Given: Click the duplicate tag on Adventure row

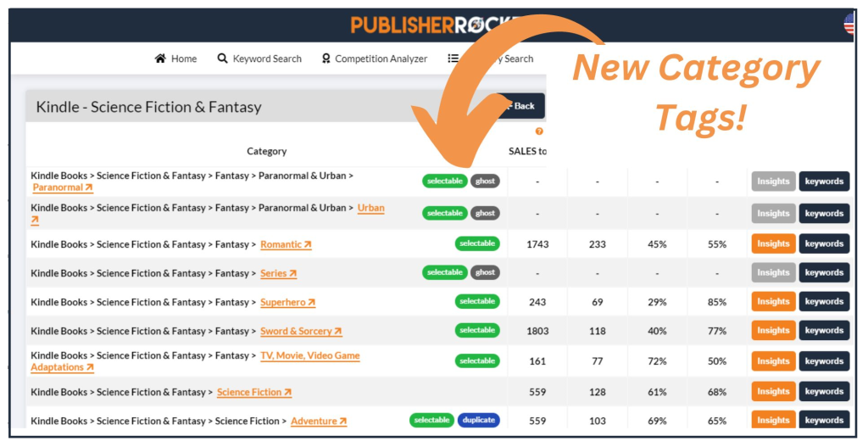Looking at the screenshot, I should (479, 420).
